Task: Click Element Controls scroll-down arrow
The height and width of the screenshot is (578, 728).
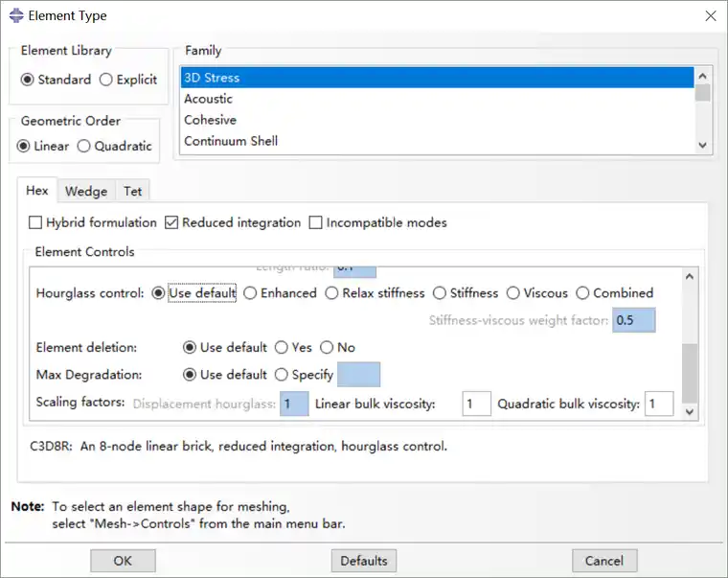Action: point(690,411)
